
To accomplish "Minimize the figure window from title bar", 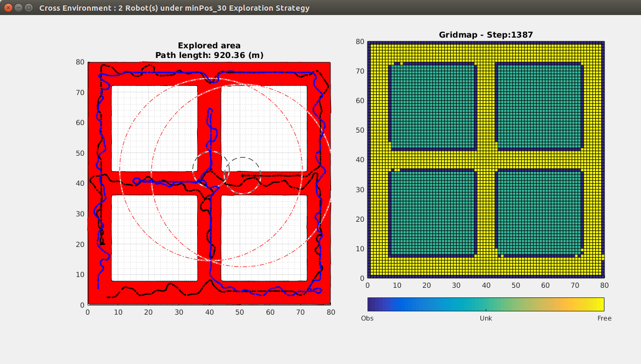I will point(18,8).
